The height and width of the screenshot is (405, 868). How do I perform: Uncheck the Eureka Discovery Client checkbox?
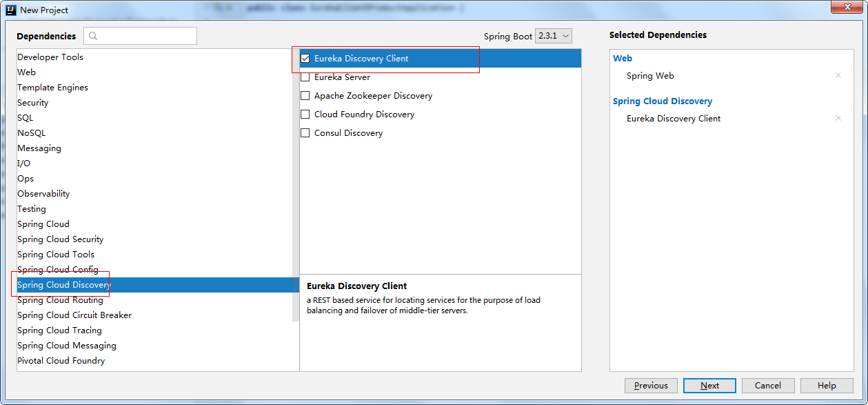305,59
